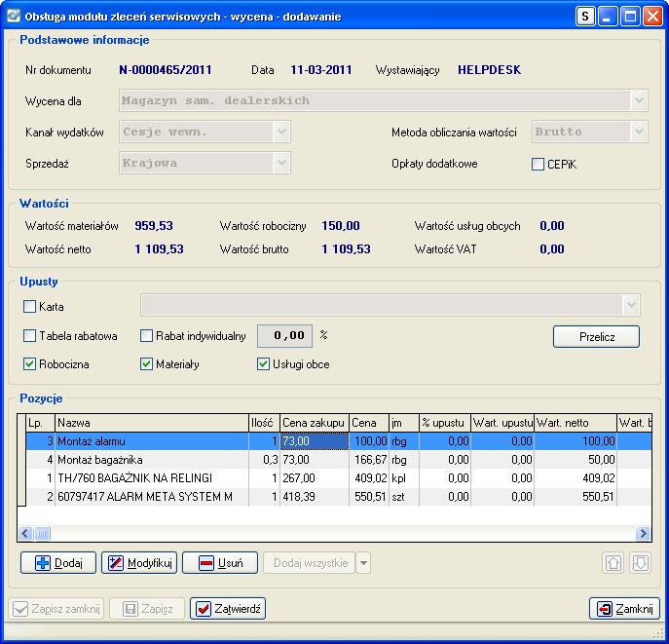
Task: Remove position with Usuń button
Action: pyautogui.click(x=220, y=563)
